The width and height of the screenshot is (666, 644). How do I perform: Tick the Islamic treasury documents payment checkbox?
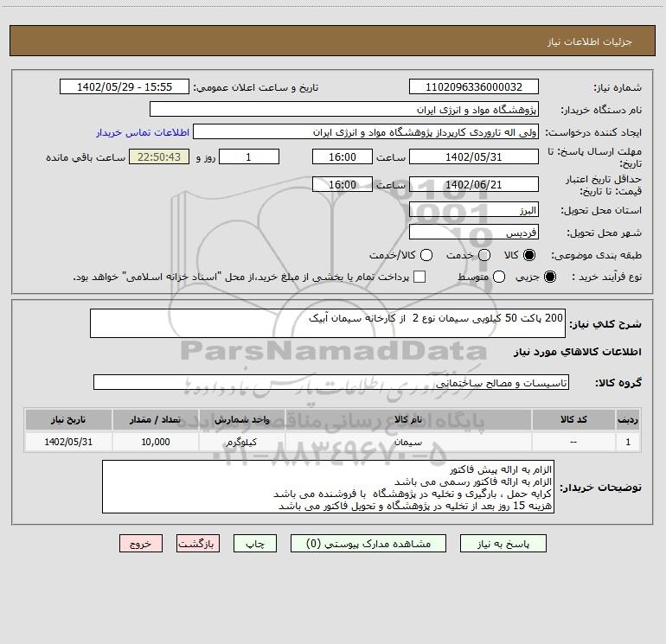(419, 277)
